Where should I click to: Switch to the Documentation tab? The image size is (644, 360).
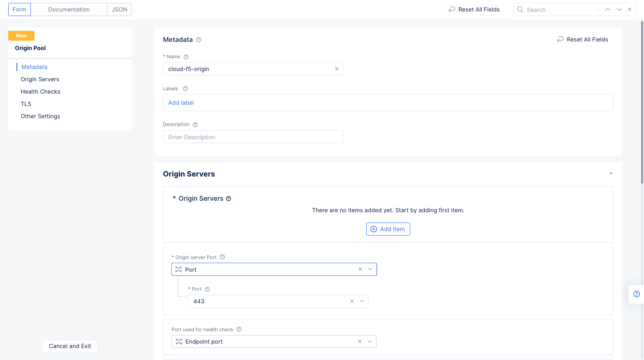pos(69,9)
